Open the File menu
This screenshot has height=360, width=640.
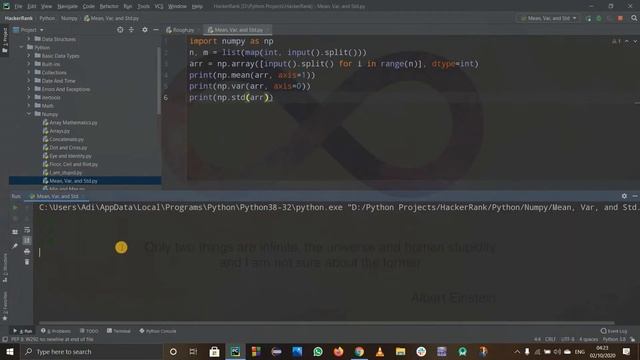click(x=18, y=6)
